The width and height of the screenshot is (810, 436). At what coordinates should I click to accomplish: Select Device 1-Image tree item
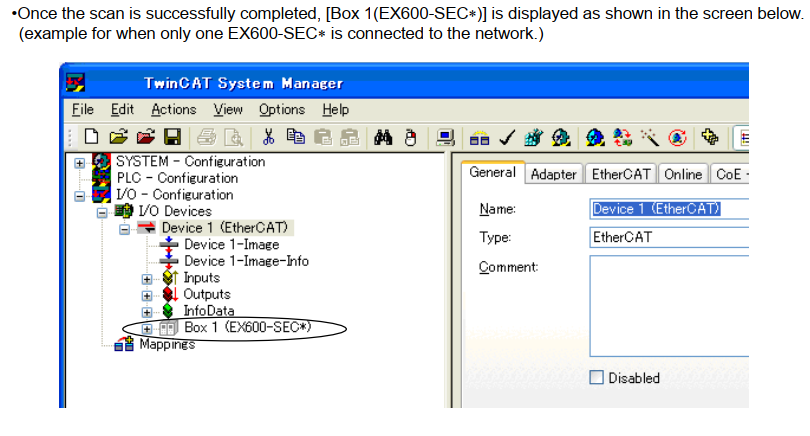231,244
